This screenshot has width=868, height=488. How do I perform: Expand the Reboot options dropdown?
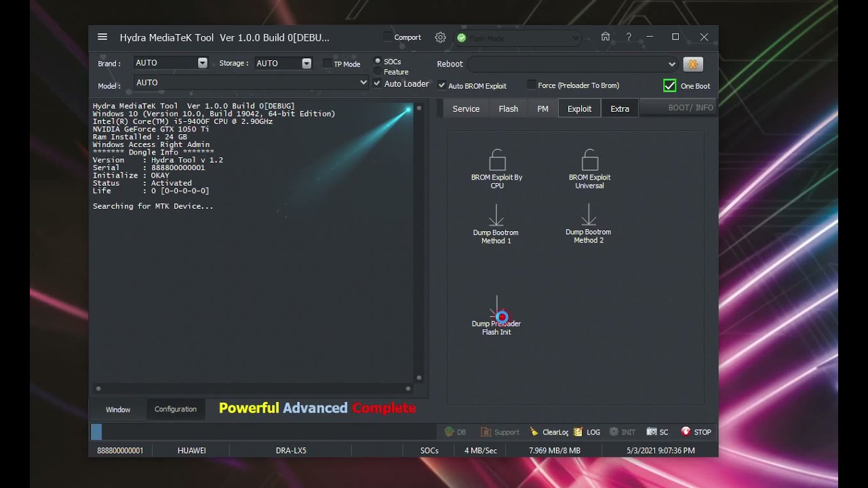click(x=671, y=64)
